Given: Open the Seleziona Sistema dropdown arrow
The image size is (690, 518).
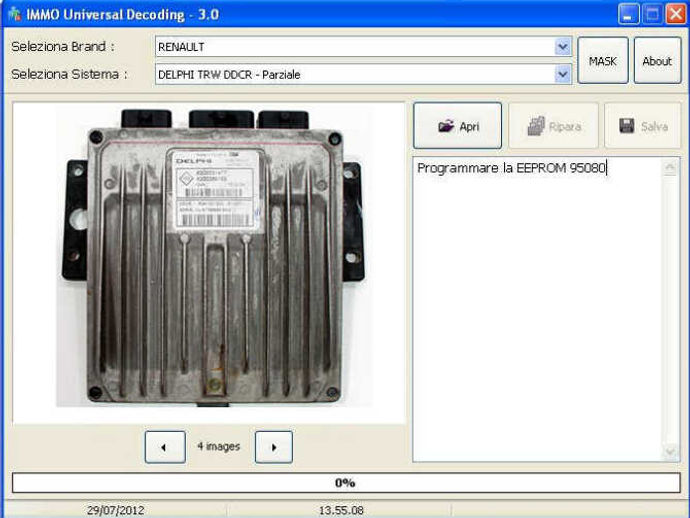Looking at the screenshot, I should click(x=562, y=74).
